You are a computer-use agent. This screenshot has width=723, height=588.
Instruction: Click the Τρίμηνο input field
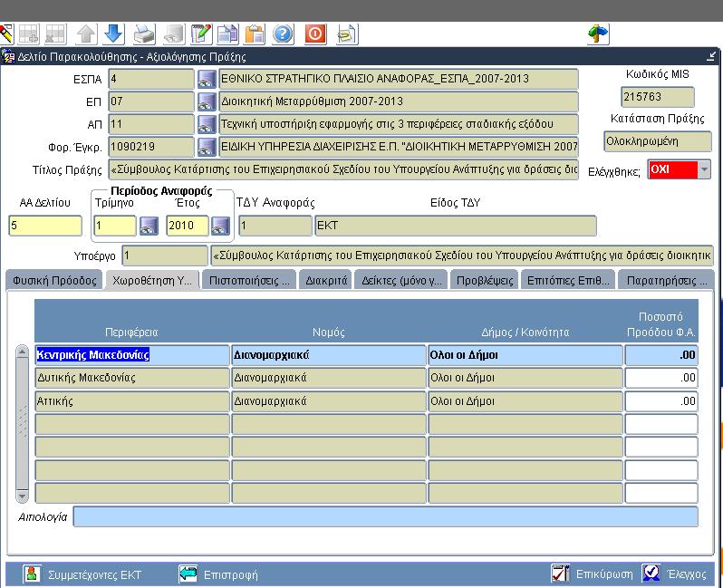(115, 226)
